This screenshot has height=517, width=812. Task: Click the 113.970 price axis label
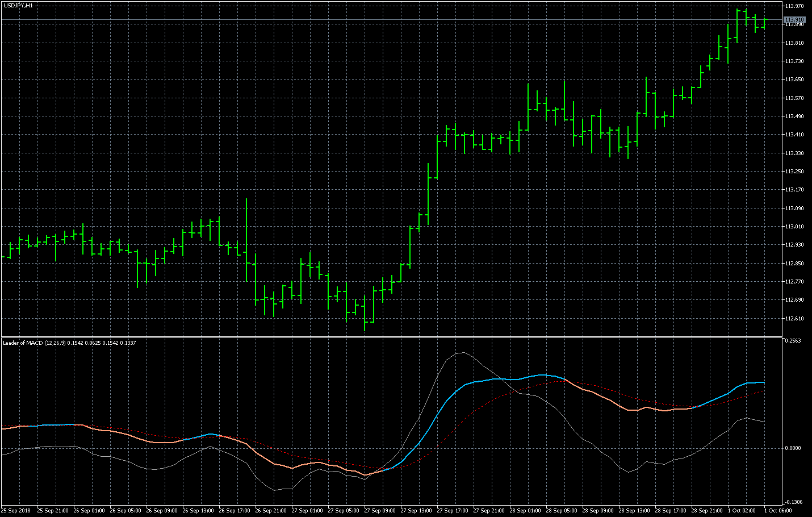[794, 6]
